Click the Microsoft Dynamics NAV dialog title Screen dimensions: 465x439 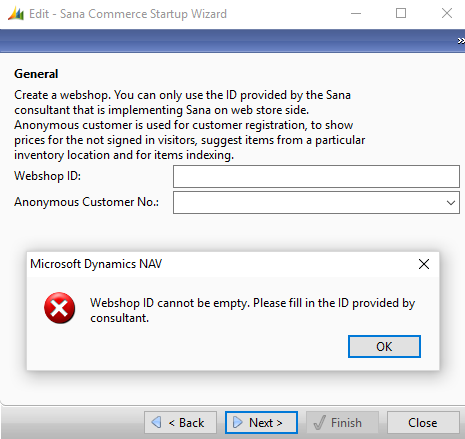(x=96, y=264)
